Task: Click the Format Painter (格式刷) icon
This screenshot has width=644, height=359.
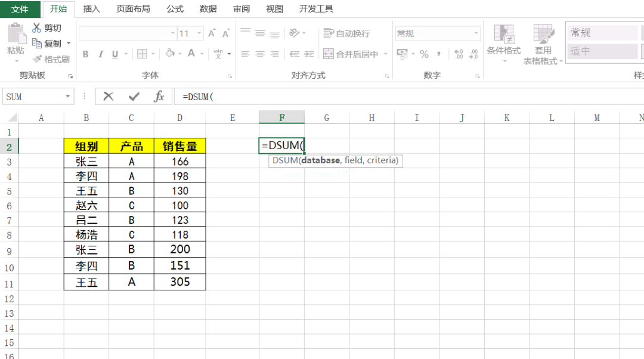Action: [x=38, y=59]
